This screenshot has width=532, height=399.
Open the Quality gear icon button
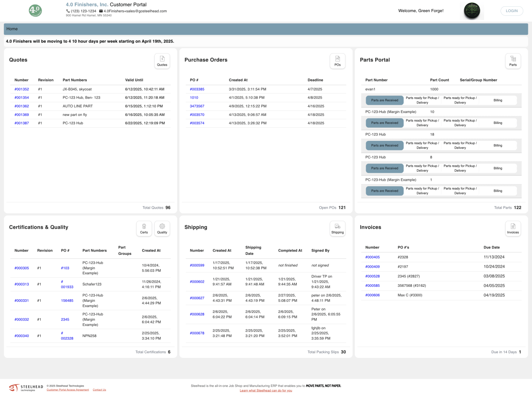(x=162, y=229)
